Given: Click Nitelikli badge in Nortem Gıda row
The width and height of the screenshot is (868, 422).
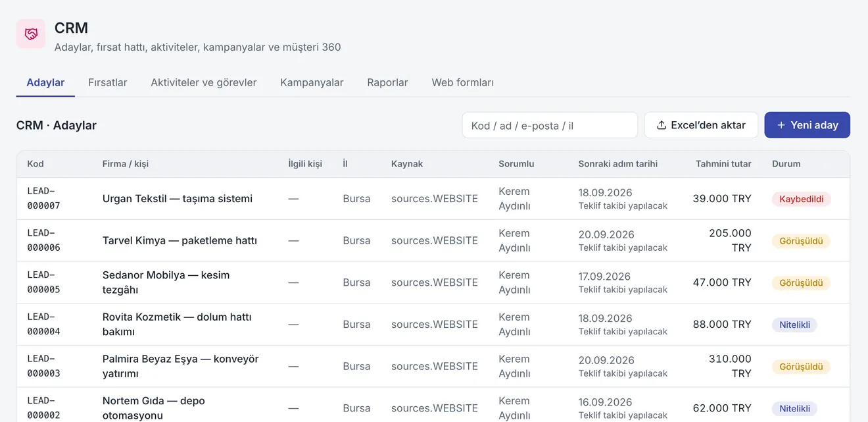Looking at the screenshot, I should coord(794,408).
